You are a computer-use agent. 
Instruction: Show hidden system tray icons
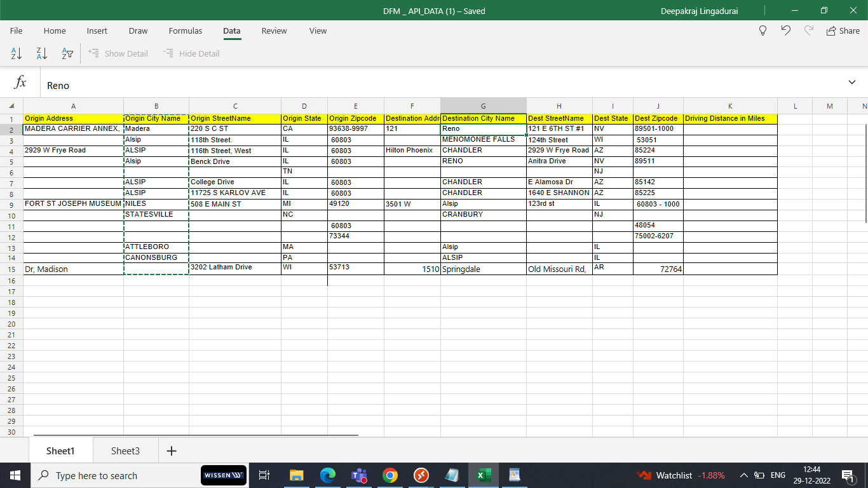click(x=743, y=475)
